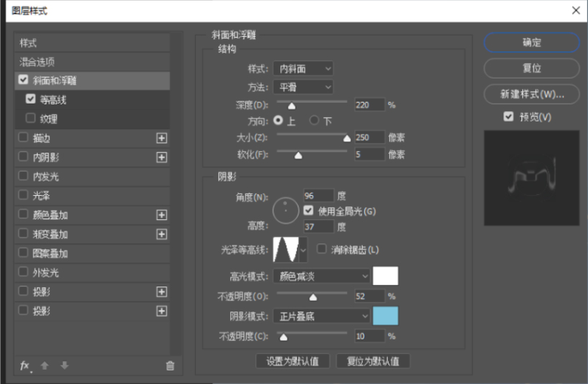588x384 pixels.
Task: Close the 图层样式 dialog
Action: [576, 11]
